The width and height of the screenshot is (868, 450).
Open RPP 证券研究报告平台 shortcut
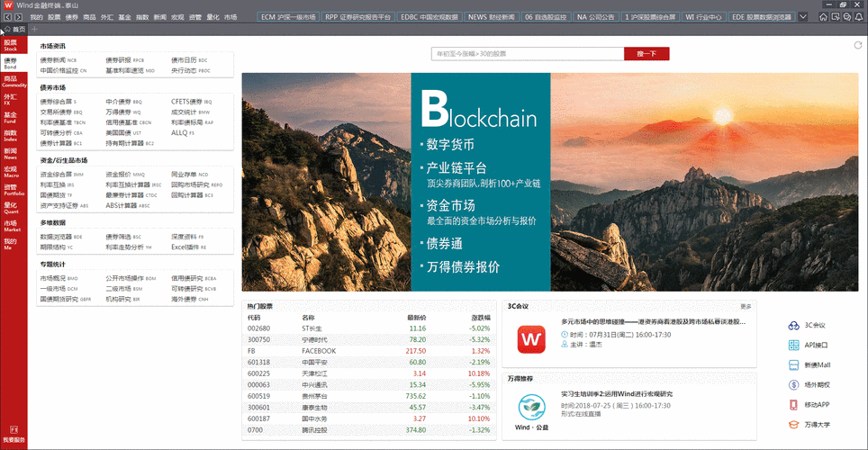point(357,17)
